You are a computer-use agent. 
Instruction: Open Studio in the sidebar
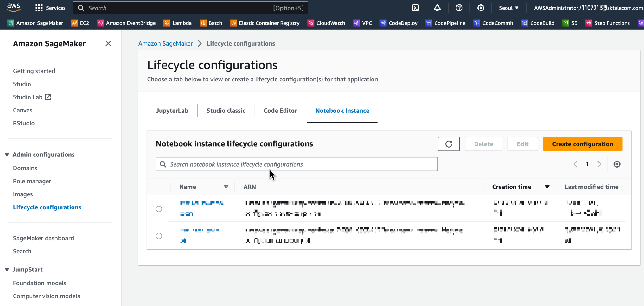point(22,84)
